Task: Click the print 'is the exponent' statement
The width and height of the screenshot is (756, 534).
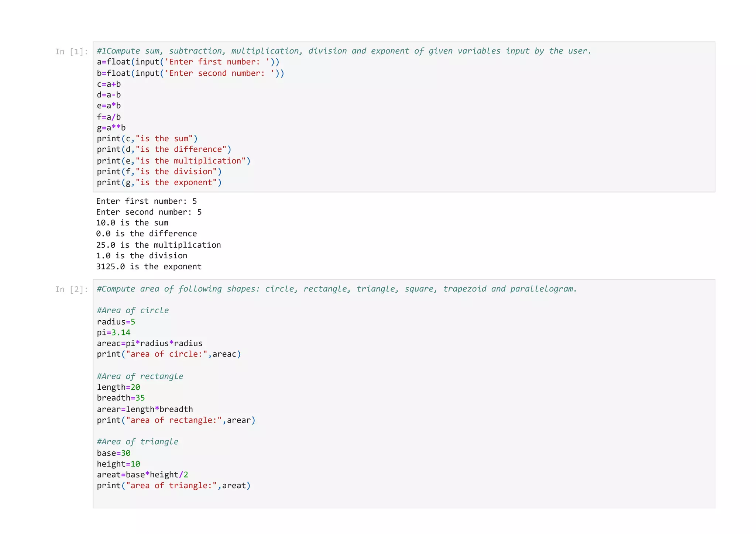Action: tap(159, 182)
